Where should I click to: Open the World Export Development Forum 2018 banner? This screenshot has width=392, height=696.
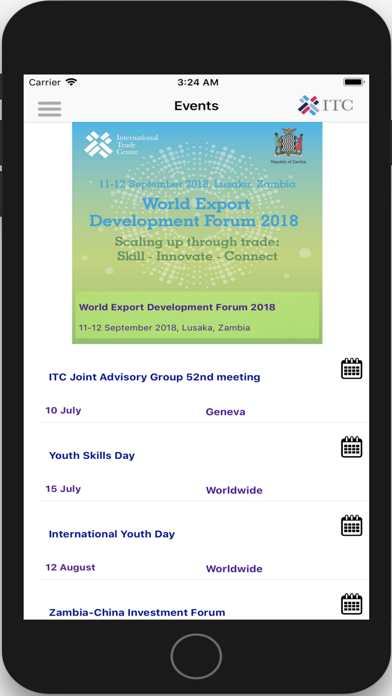pyautogui.click(x=197, y=233)
